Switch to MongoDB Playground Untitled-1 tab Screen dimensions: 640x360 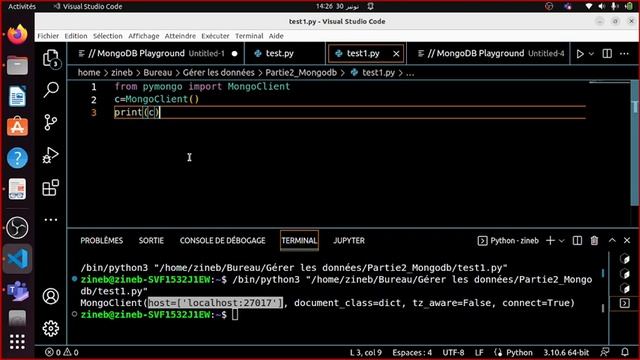tap(156, 53)
